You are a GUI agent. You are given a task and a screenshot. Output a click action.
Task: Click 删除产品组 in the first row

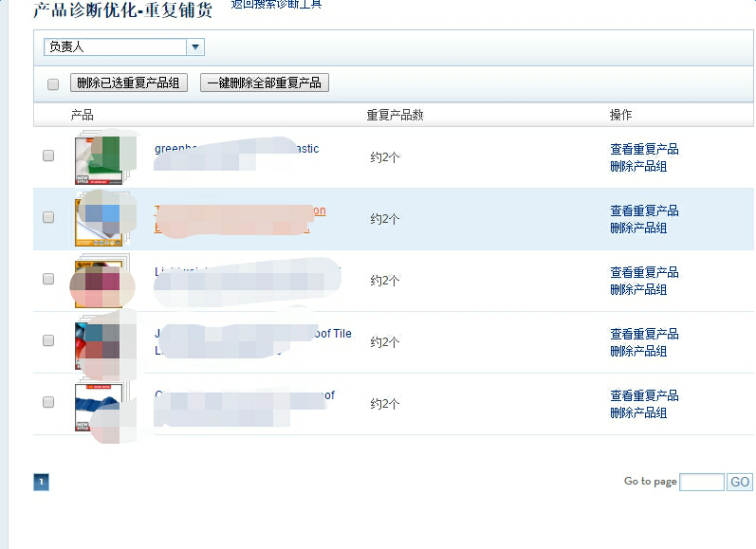(638, 166)
